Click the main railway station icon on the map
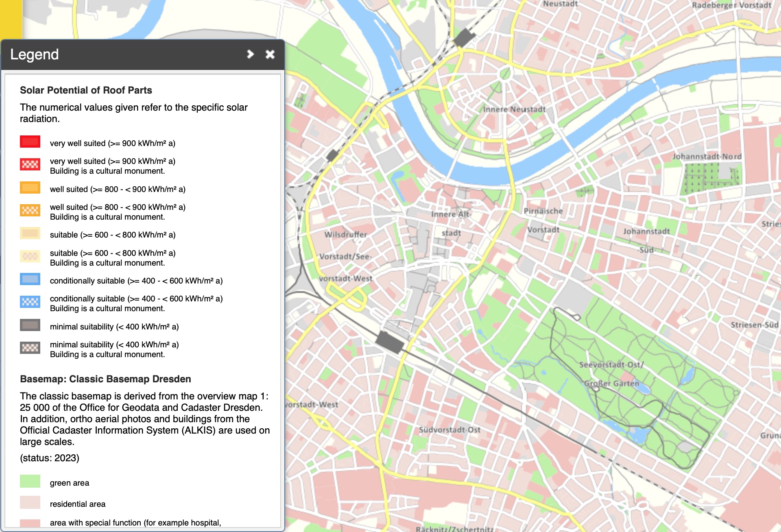This screenshot has width=781, height=532. click(389, 342)
